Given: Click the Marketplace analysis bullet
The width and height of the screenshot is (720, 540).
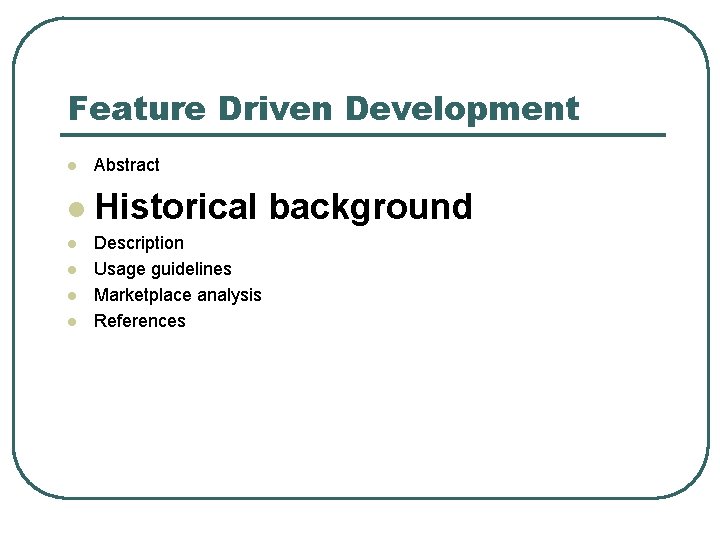Looking at the screenshot, I should [x=178, y=295].
